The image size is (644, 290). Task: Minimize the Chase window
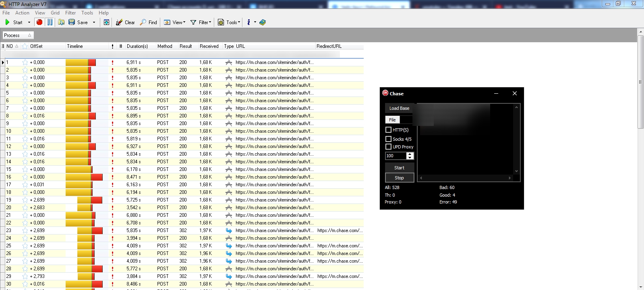point(496,93)
